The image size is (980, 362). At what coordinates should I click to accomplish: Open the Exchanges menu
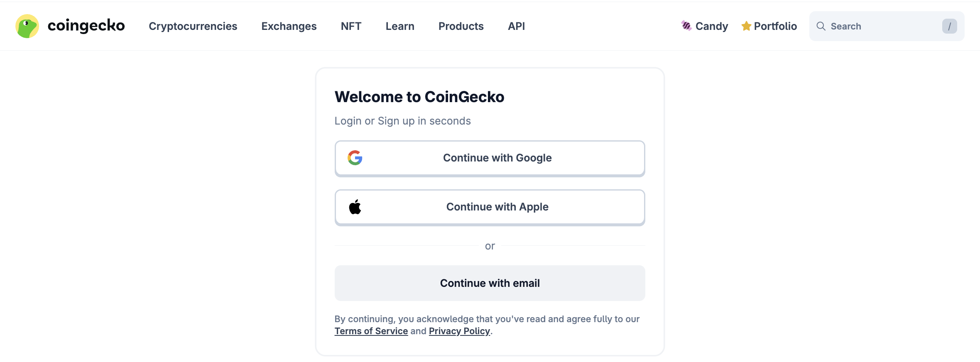[289, 26]
